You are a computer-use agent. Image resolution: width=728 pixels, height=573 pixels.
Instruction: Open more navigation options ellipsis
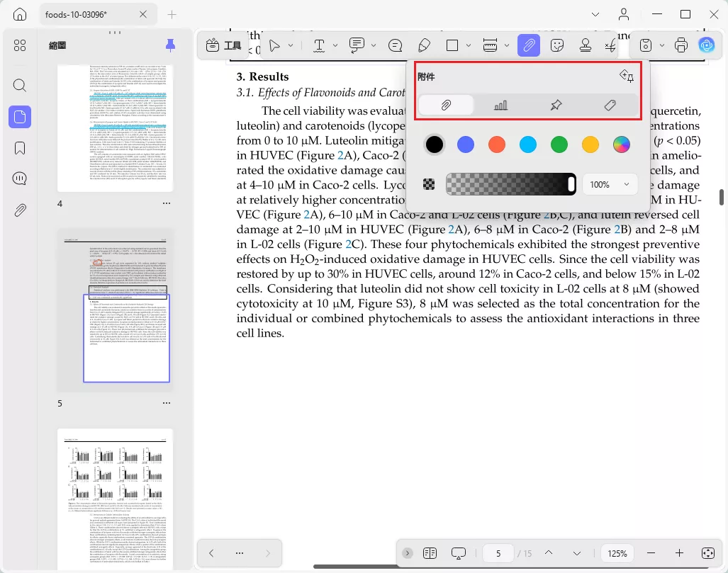(240, 553)
